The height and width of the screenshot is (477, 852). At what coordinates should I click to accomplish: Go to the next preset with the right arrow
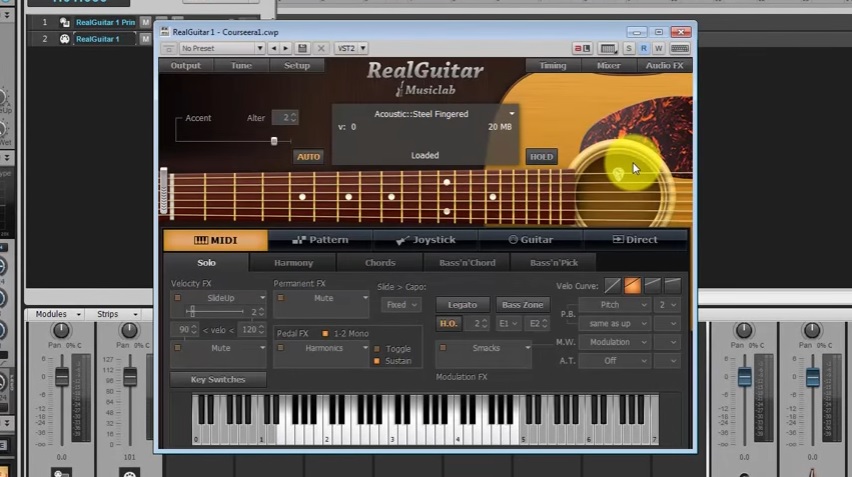tap(286, 48)
